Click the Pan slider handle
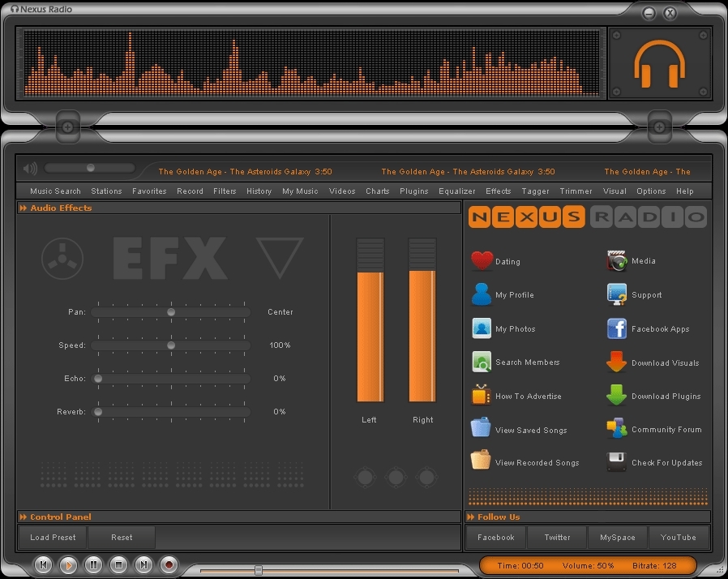This screenshot has width=728, height=579. pyautogui.click(x=171, y=312)
